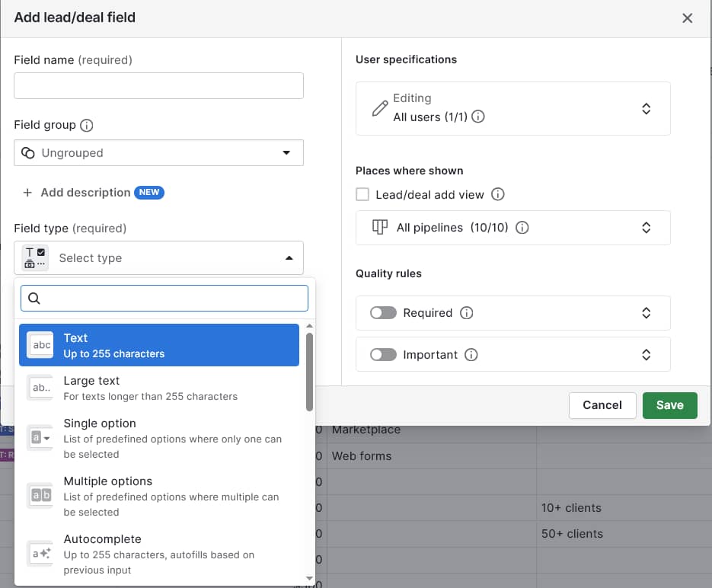Select the Single option field type icon
Viewport: 712px width, 588px height.
pos(40,437)
